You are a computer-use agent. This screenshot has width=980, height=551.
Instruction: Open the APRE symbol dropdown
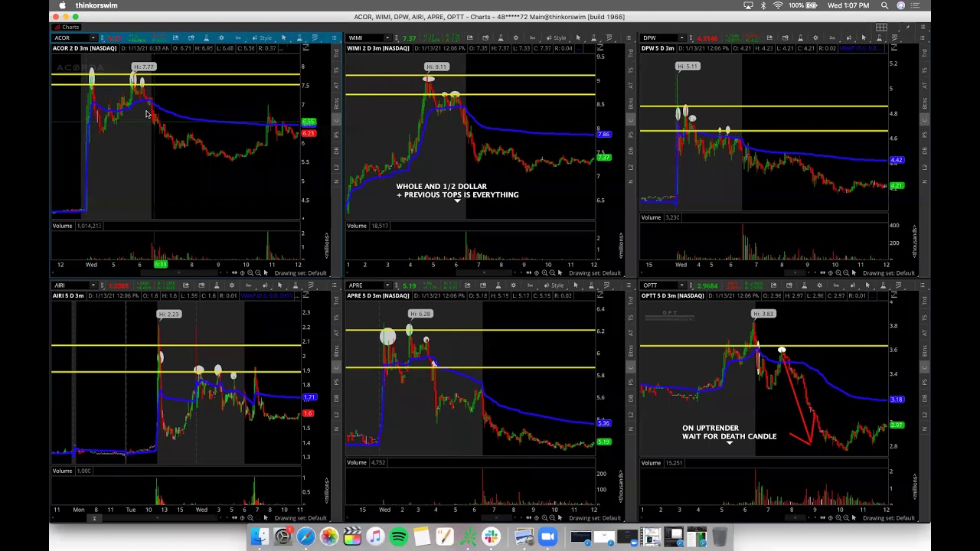[x=387, y=285]
